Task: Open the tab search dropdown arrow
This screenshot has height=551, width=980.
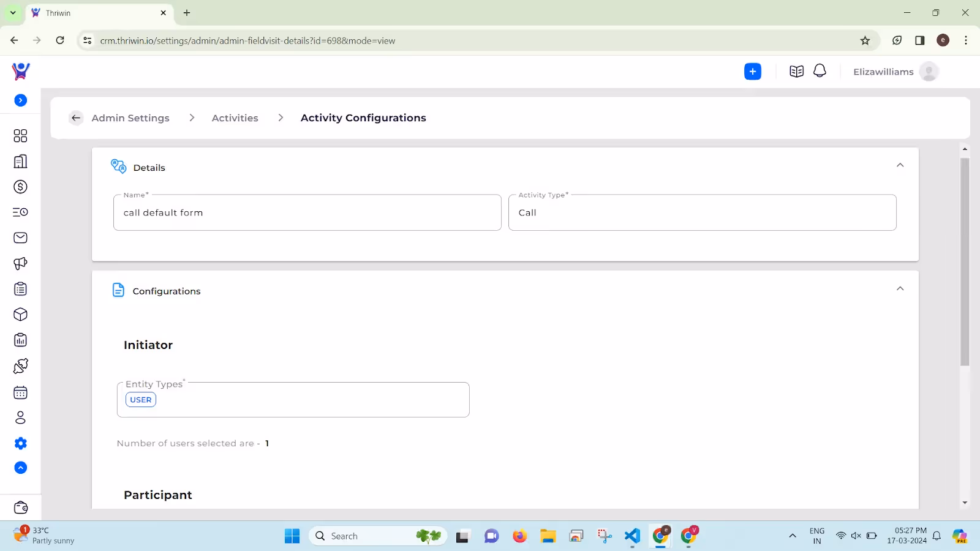Action: click(x=13, y=13)
